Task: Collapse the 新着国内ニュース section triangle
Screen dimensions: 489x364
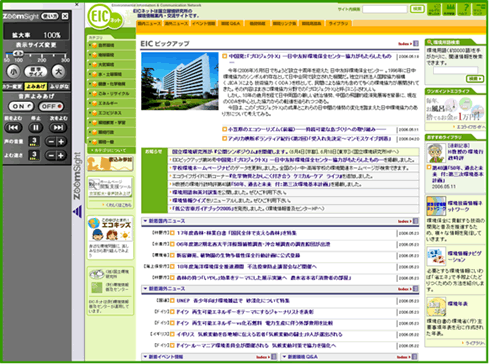Action: point(145,221)
